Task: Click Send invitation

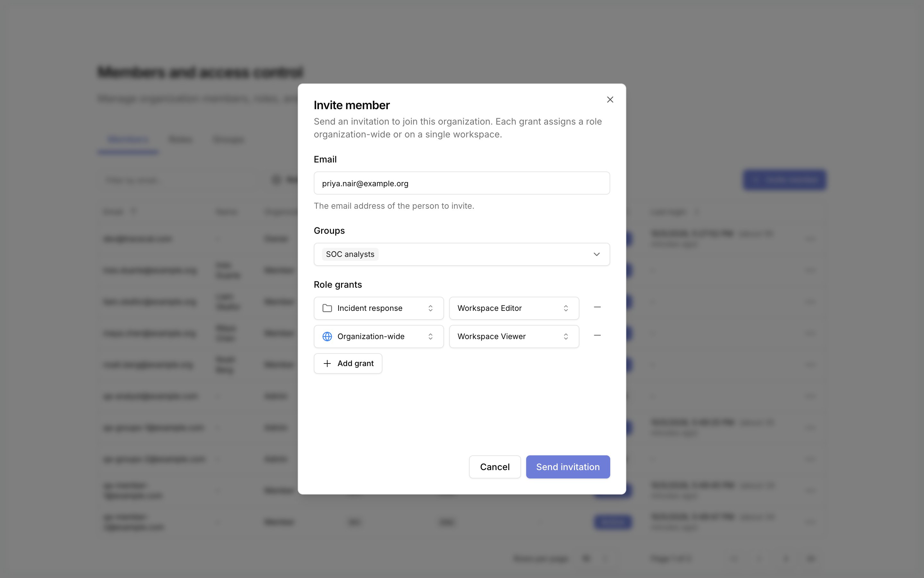Action: pyautogui.click(x=568, y=467)
